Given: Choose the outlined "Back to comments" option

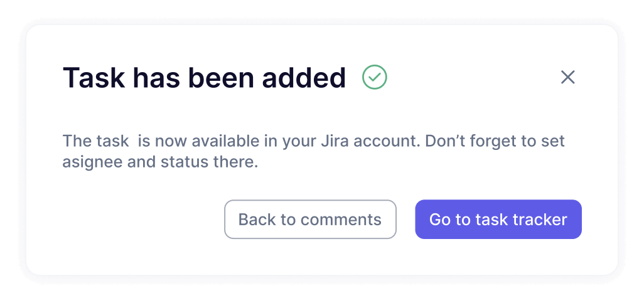Looking at the screenshot, I should point(310,219).
